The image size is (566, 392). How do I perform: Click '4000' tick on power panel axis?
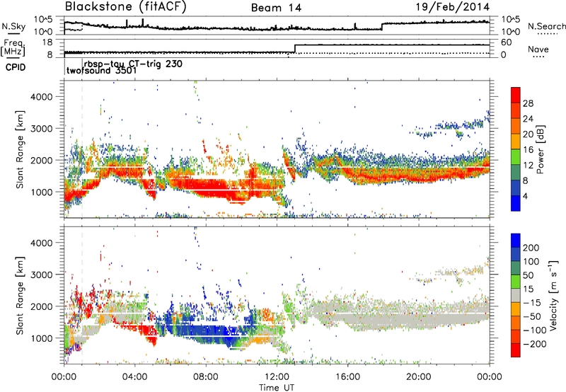click(42, 97)
